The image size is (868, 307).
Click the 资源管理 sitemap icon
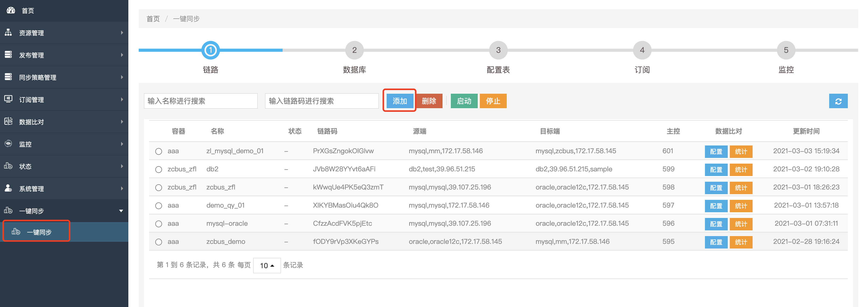click(x=9, y=33)
